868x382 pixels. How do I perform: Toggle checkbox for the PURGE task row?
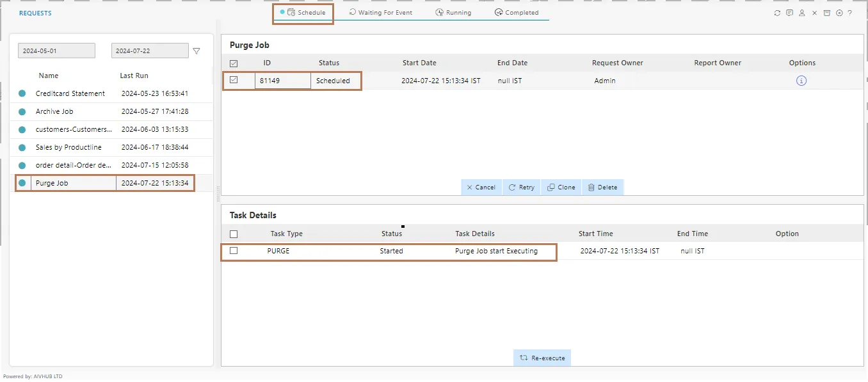tap(234, 251)
